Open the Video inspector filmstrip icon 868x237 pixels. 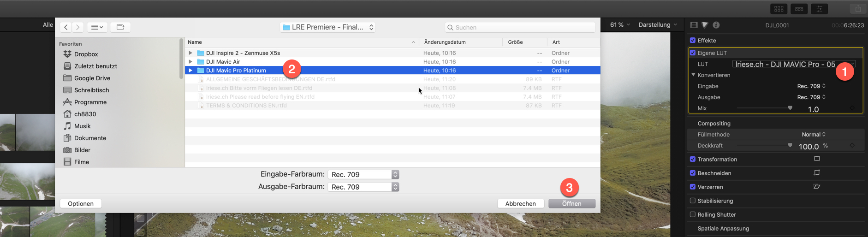[x=694, y=25]
